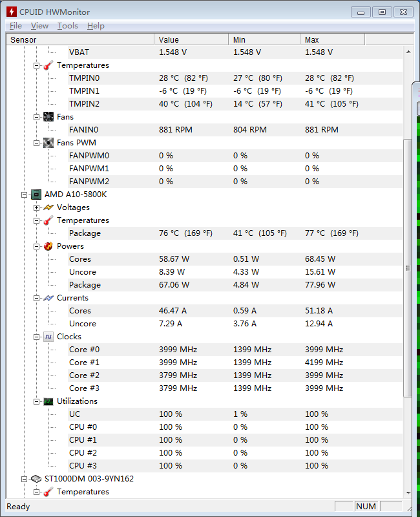Collapse the hard drive Temperatures group
Screen dimensions: 420x517
pos(36,492)
